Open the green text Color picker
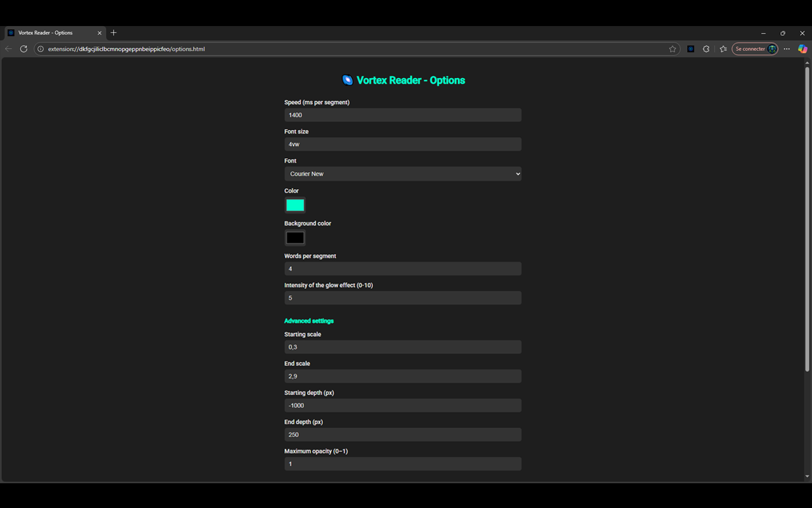Image resolution: width=812 pixels, height=508 pixels. (294, 204)
